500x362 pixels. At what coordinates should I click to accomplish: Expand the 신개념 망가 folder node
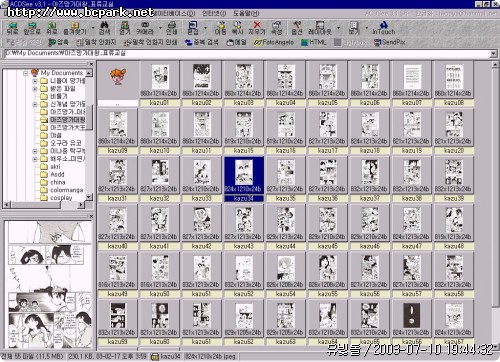tap(35, 104)
